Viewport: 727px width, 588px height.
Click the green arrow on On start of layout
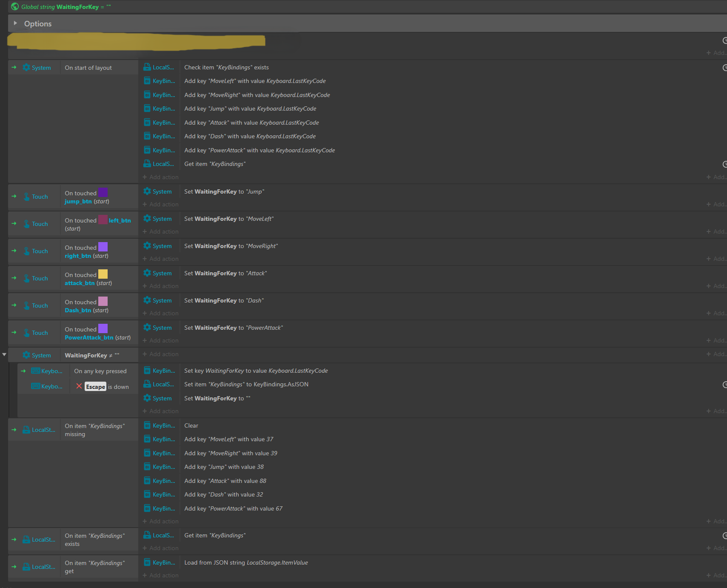coord(14,68)
